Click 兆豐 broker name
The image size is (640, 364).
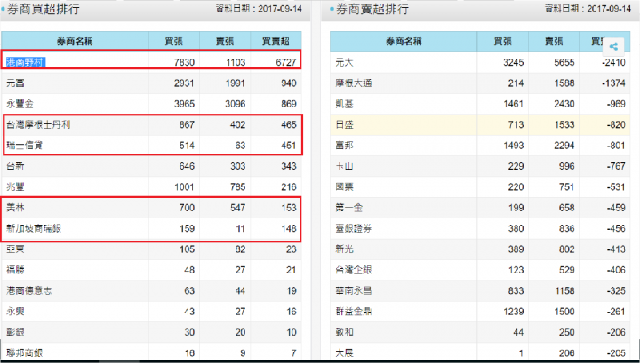(15, 187)
